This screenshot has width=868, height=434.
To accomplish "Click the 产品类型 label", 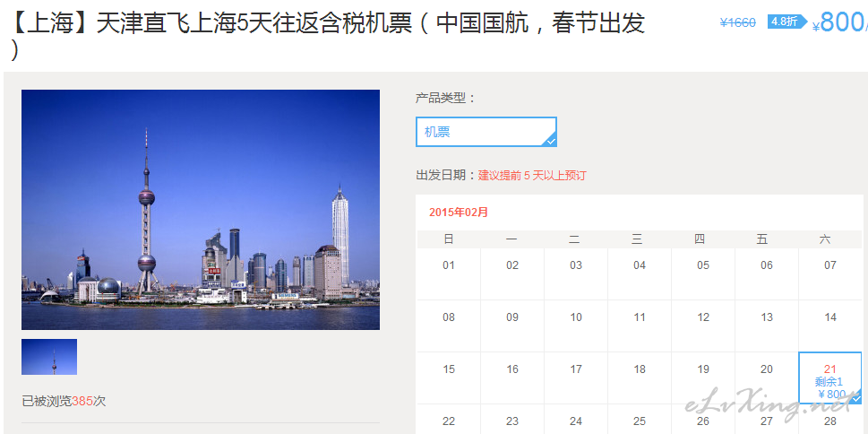I will (445, 98).
